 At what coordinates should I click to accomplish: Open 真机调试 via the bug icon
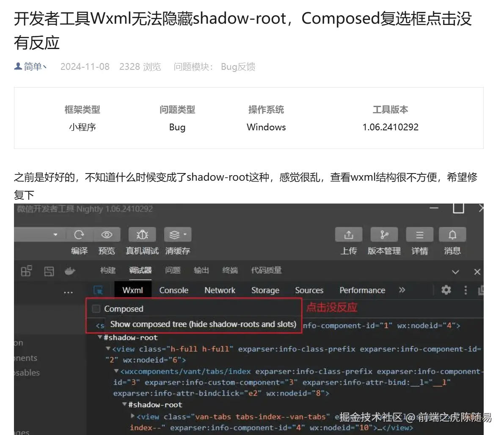point(142,234)
